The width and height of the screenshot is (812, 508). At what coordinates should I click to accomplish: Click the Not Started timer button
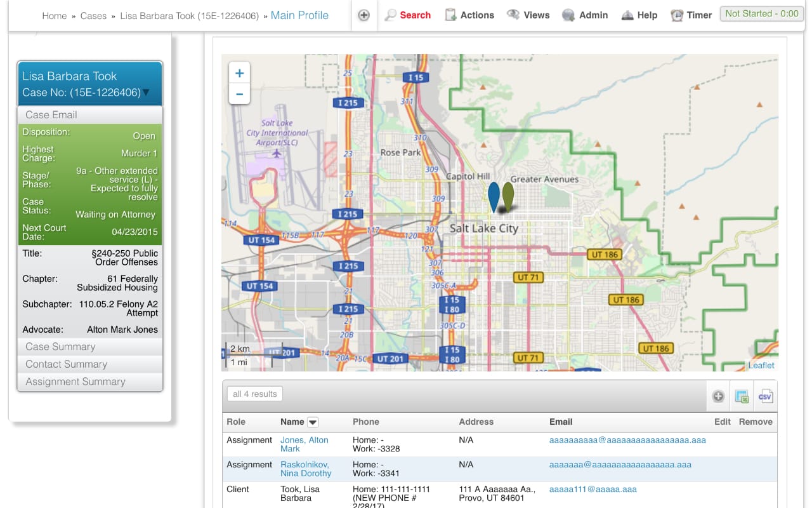762,13
